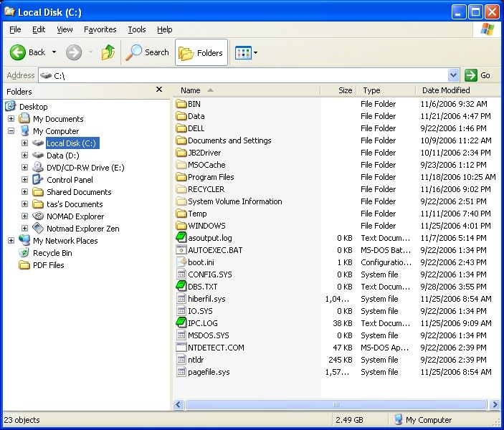Image resolution: width=504 pixels, height=430 pixels.
Task: Select the Notmad Explorer Zen icon
Action: [38, 228]
